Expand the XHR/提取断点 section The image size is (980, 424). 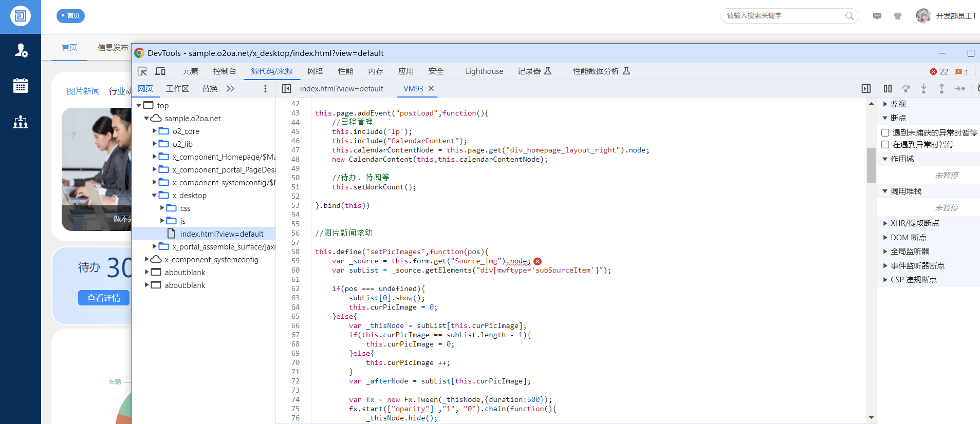[x=885, y=223]
